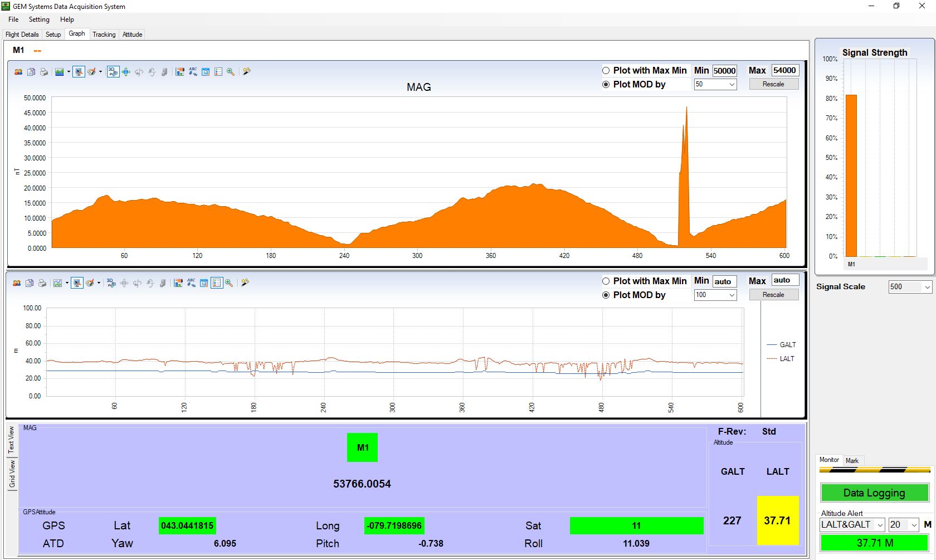Click the wizard wand icon in MAG toolbar
The width and height of the screenshot is (936, 560).
point(246,72)
